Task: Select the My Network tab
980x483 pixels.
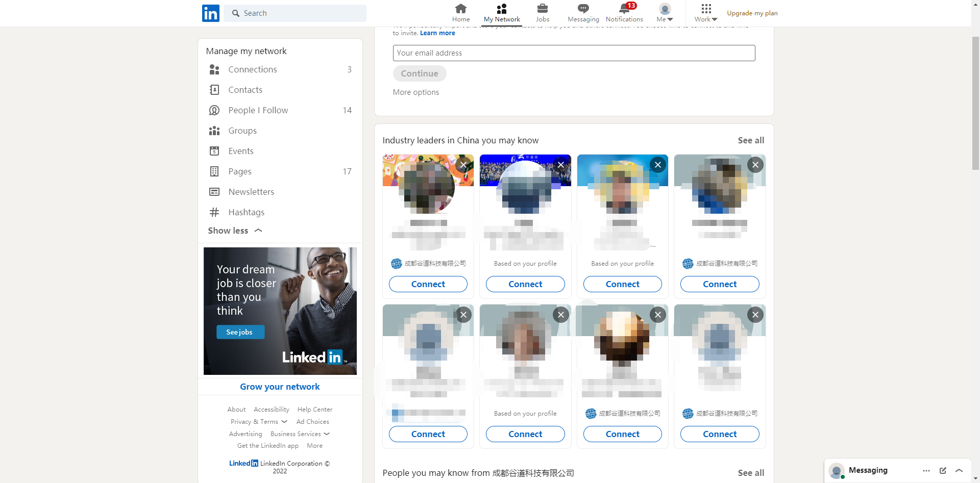Action: tap(502, 13)
